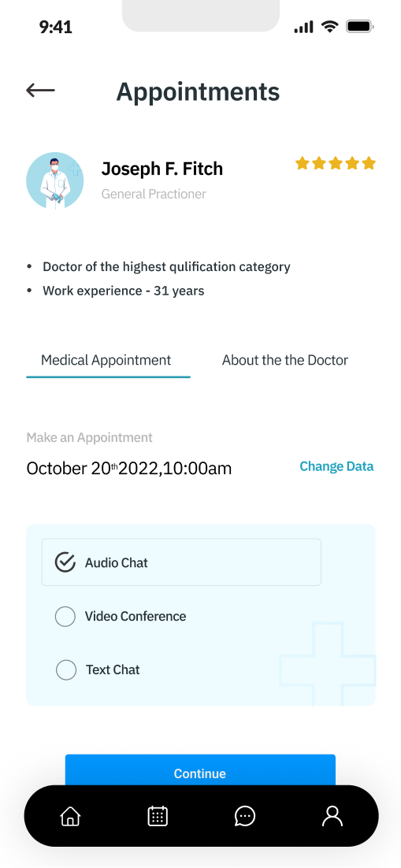This screenshot has height=868, width=401.
Task: Switch to About the the Doctor tab
Action: tap(285, 361)
